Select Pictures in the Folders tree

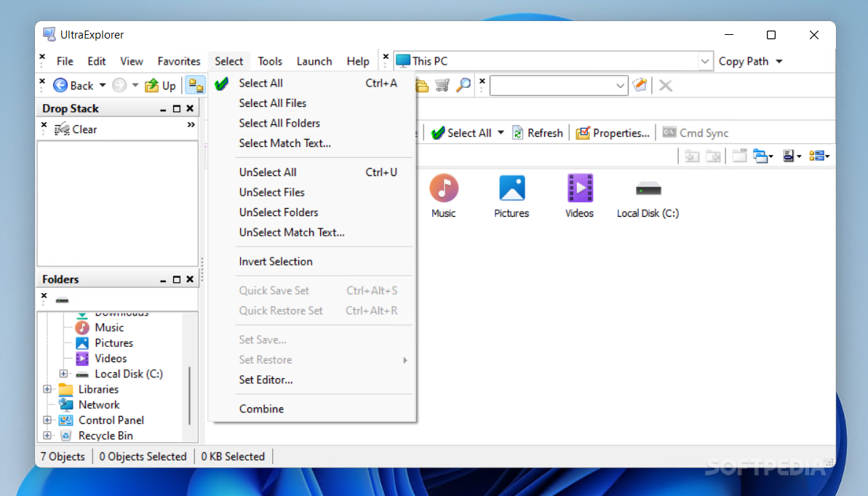pyautogui.click(x=114, y=343)
